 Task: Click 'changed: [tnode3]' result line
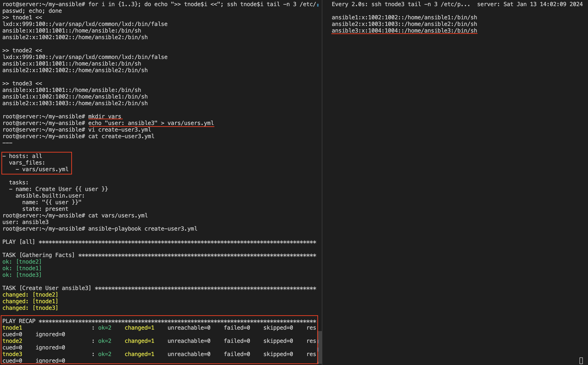pyautogui.click(x=30, y=308)
